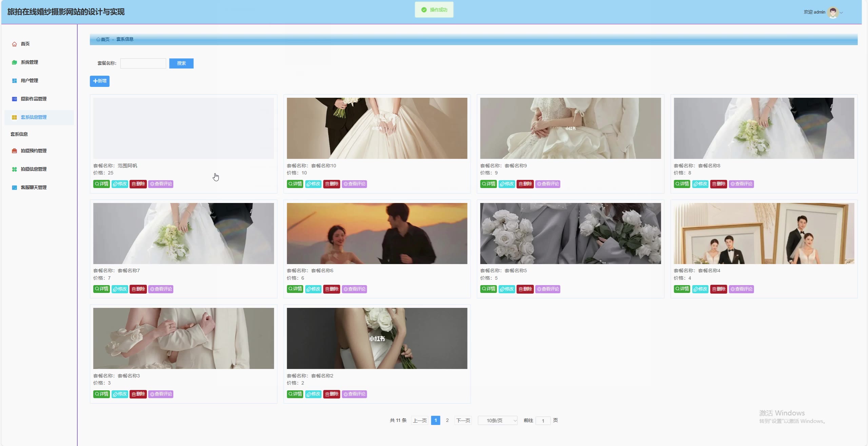This screenshot has width=868, height=446.
Task: Click the 拍摄信息管理 clover icon
Action: pos(14,169)
